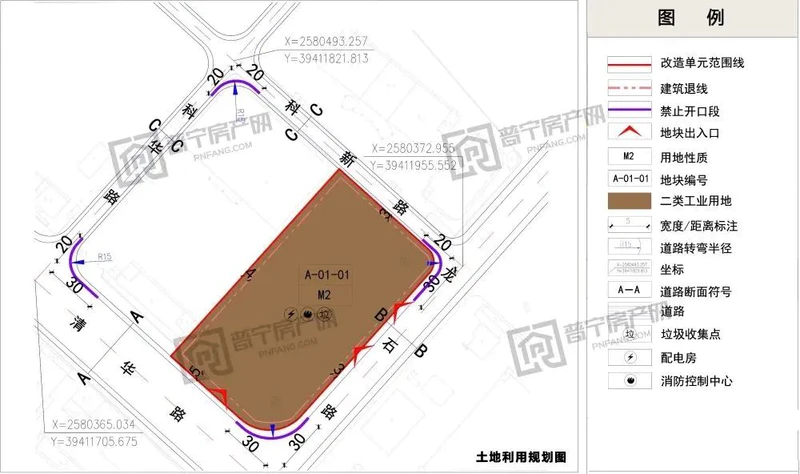
Task: Click the power distribution room symbol on the plot
Action: pyautogui.click(x=291, y=314)
